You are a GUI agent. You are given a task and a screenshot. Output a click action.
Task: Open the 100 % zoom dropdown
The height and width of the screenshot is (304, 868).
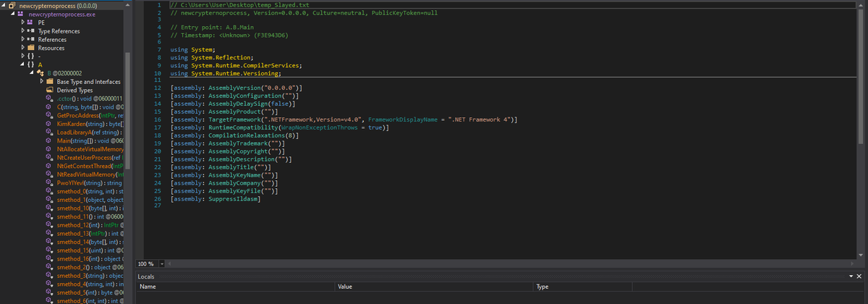pos(161,263)
